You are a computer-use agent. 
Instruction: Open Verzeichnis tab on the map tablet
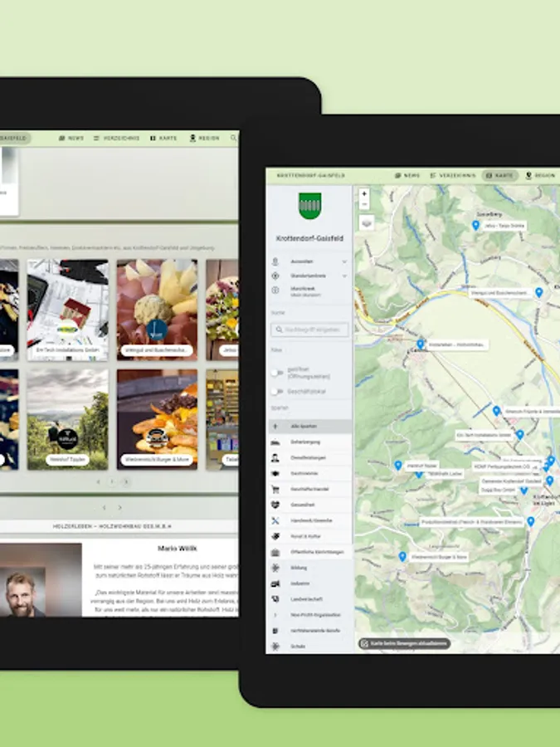click(x=453, y=176)
